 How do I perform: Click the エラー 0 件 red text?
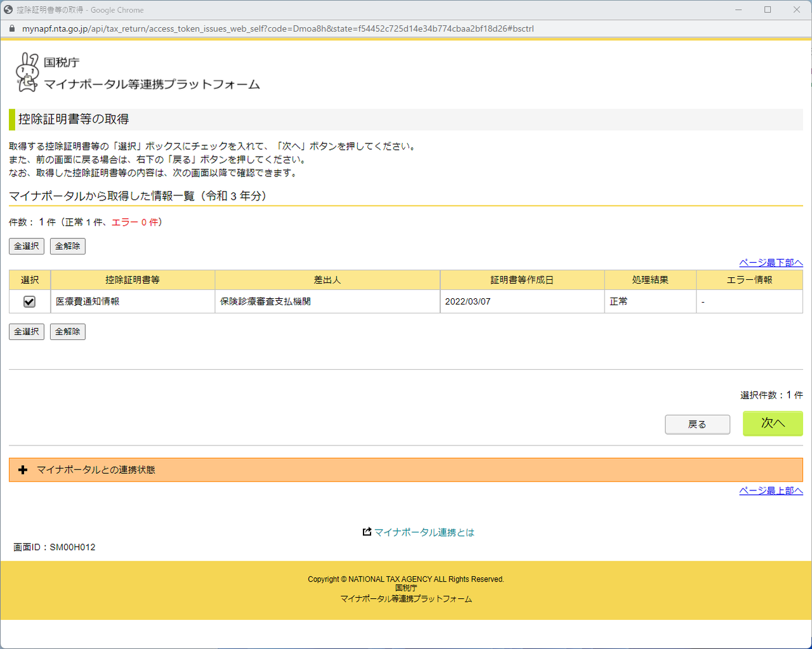pyautogui.click(x=134, y=222)
